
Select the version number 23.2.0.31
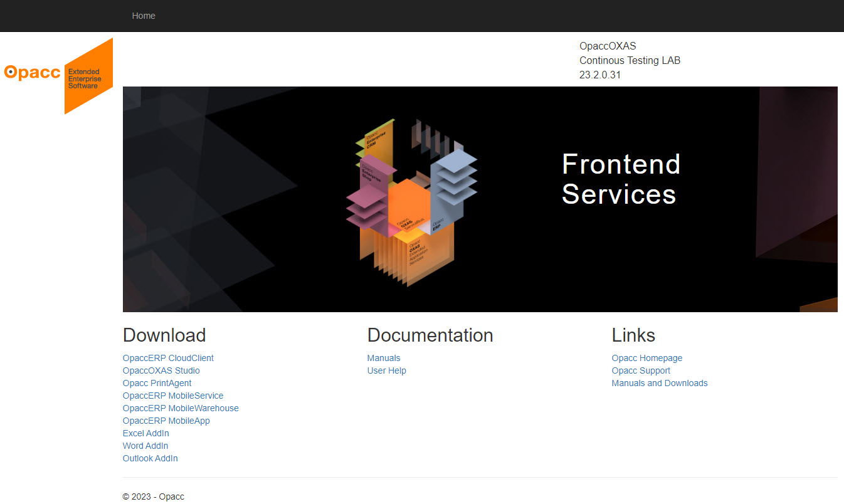(x=600, y=75)
